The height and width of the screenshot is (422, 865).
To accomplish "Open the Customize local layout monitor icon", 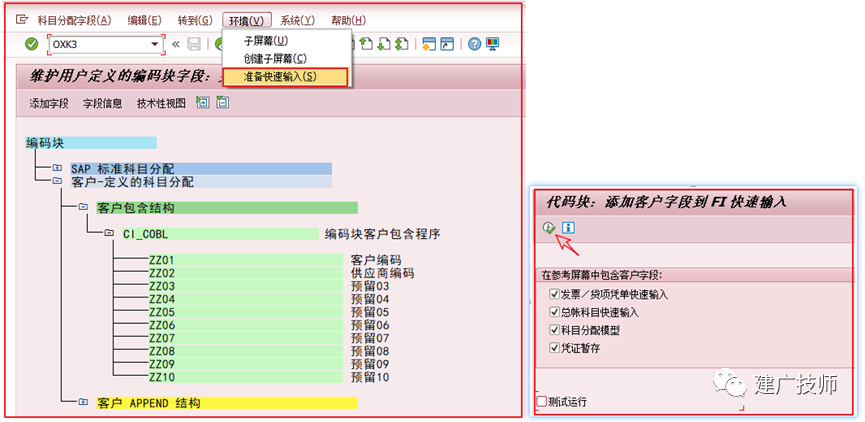I will tap(492, 45).
